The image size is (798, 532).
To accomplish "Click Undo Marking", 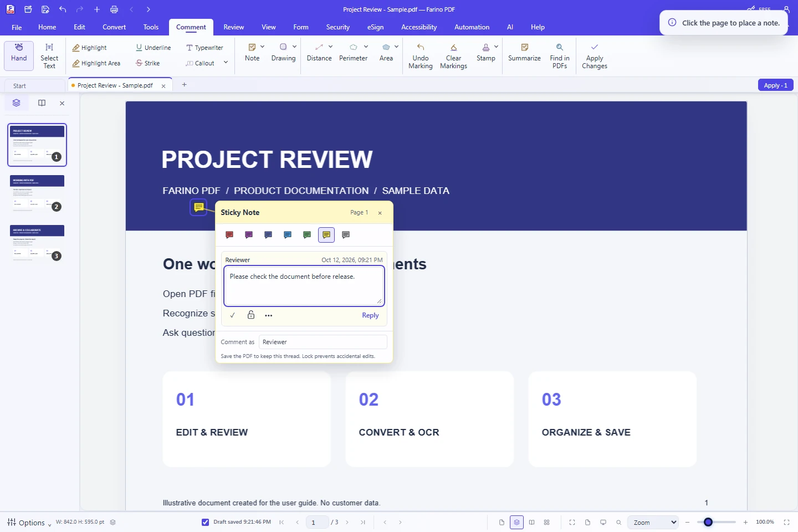I will coord(421,56).
